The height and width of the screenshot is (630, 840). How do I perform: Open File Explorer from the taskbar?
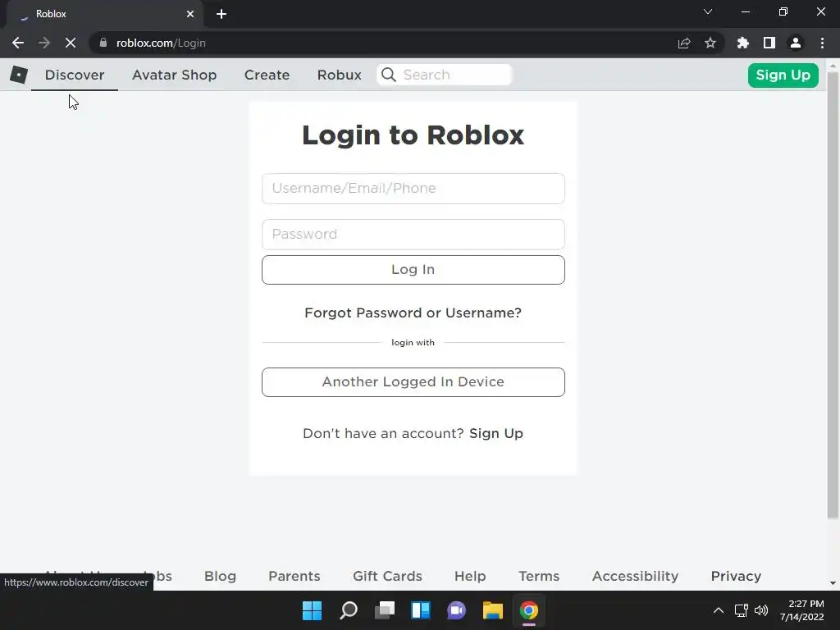[493, 610]
